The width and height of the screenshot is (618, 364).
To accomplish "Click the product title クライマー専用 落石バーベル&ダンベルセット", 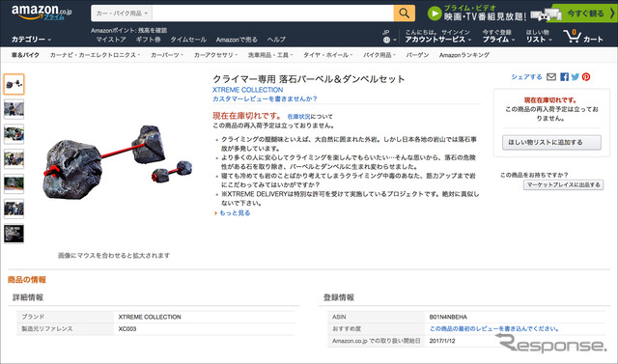I will 309,79.
